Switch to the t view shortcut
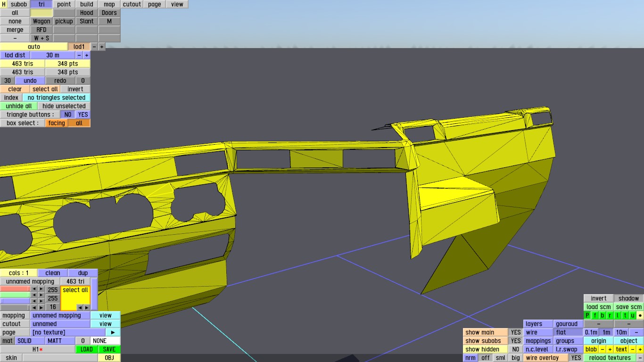This screenshot has height=362, width=644. [x=625, y=315]
